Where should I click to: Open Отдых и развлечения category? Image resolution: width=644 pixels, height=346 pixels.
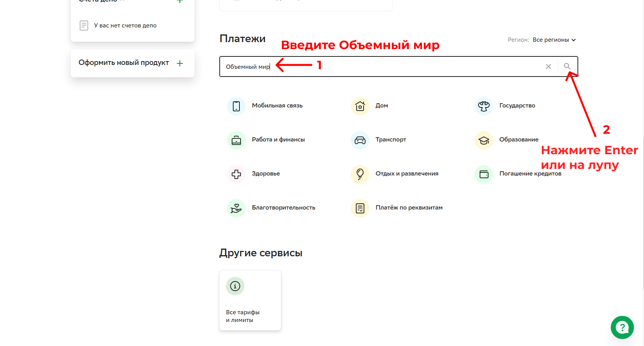point(407,174)
